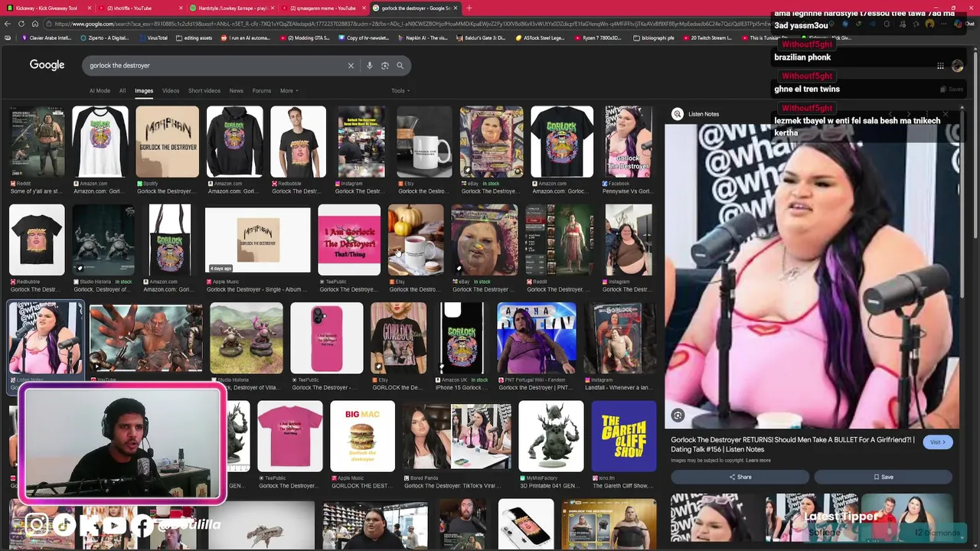Open the bibliographi pfe bookmark folder
This screenshot has width=980, height=551.
pyautogui.click(x=655, y=37)
